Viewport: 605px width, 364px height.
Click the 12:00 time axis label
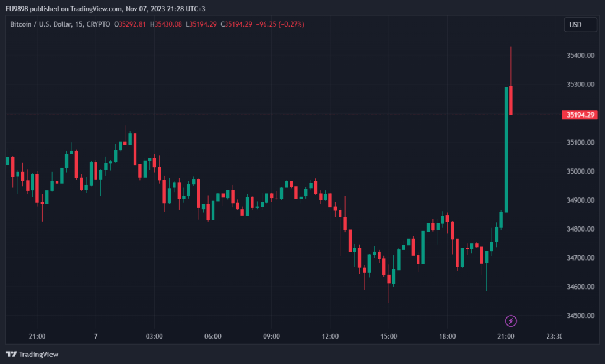pyautogui.click(x=330, y=336)
